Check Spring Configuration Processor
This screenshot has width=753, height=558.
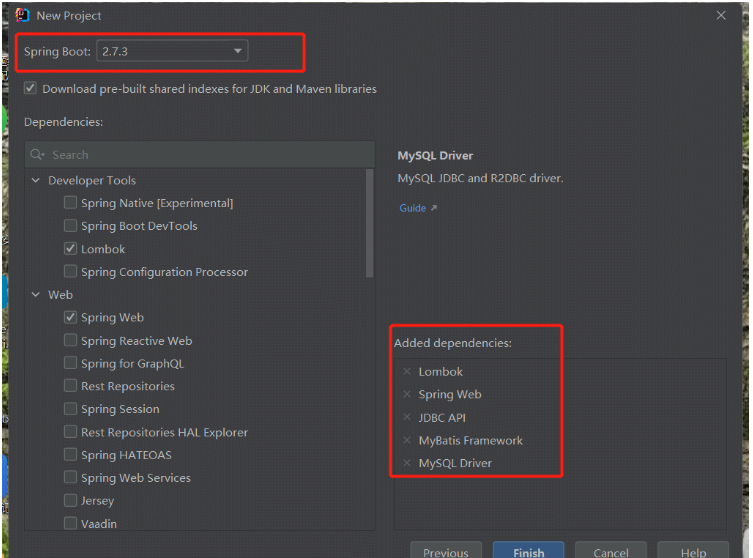click(x=70, y=271)
